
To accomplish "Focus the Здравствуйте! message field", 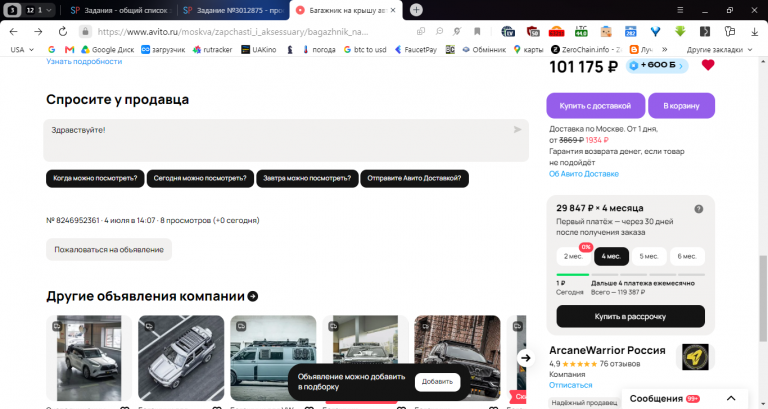I will 286,140.
